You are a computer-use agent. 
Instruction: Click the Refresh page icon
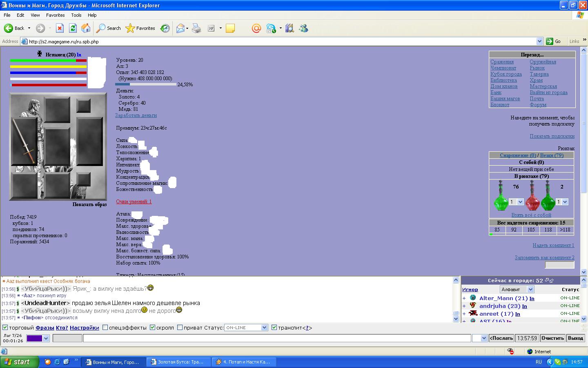(73, 28)
